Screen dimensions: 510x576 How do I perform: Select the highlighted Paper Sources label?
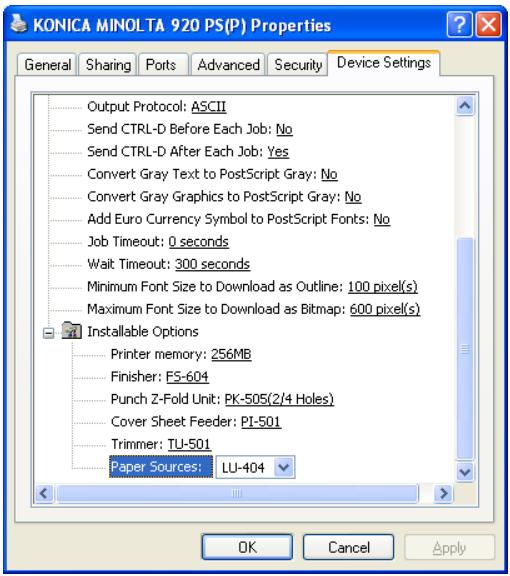coord(161,467)
